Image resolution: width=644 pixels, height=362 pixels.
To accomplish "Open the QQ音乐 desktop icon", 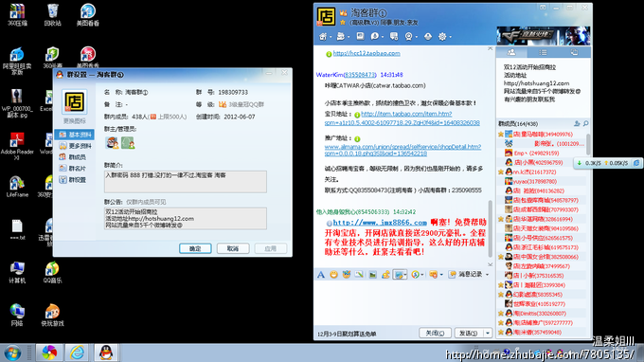I will [x=52, y=272].
